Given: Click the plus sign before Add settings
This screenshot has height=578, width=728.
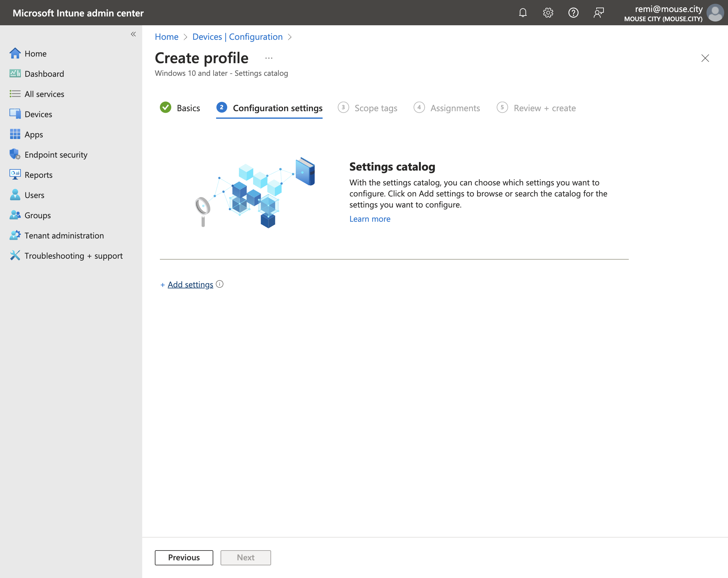Looking at the screenshot, I should click(x=162, y=285).
